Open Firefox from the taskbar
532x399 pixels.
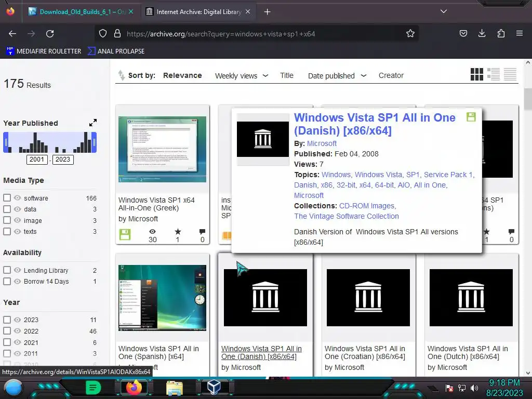[x=134, y=387]
